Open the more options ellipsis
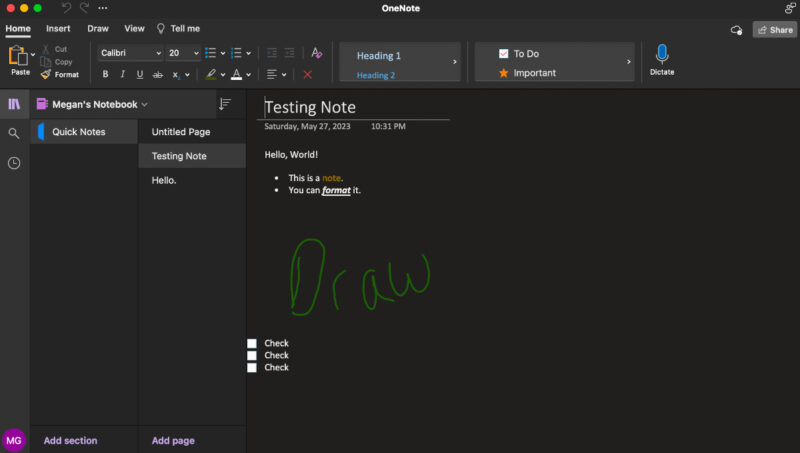Viewport: 800px width, 453px height. 103,8
